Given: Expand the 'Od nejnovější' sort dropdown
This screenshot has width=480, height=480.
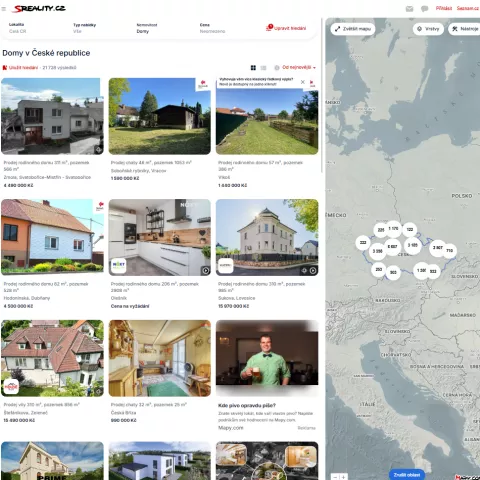Looking at the screenshot, I should (298, 67).
